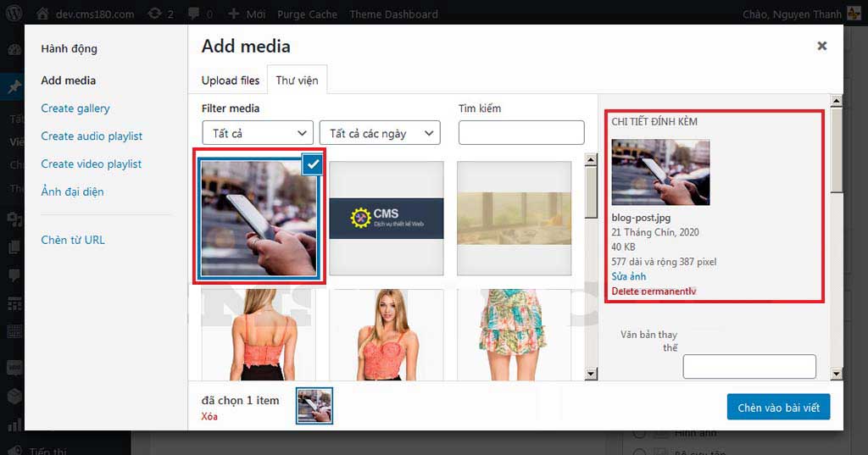Click the dashboard gauge icon in sidebar
Viewport: 868px width, 455px height.
click(x=14, y=50)
